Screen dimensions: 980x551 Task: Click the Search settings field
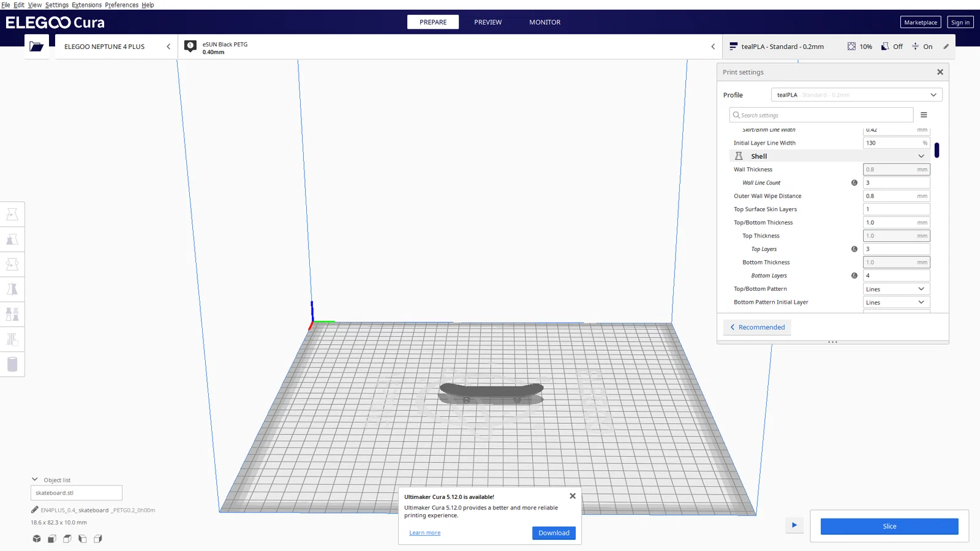pyautogui.click(x=821, y=115)
